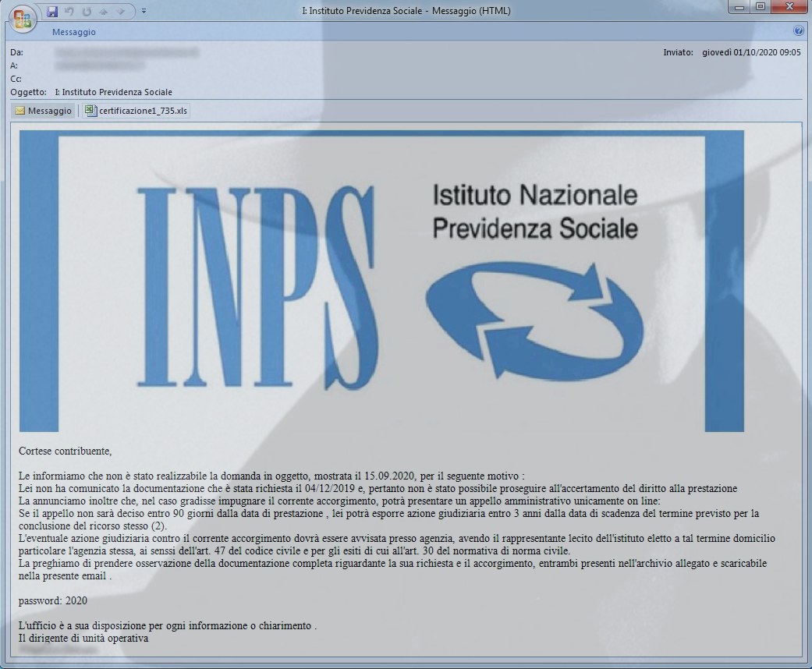The height and width of the screenshot is (669, 812).
Task: Open the Office orb menu button
Action: 23,19
